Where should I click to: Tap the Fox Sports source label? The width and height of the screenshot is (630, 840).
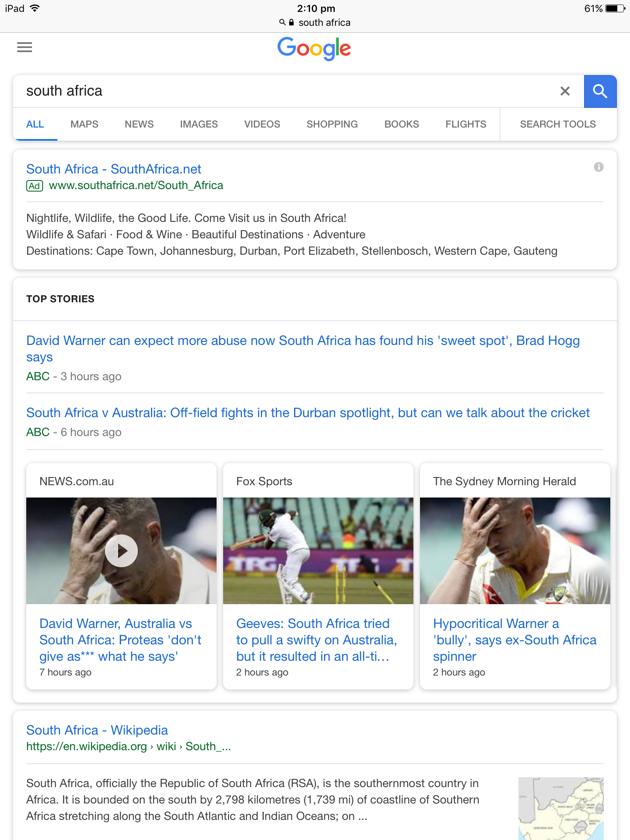(264, 481)
